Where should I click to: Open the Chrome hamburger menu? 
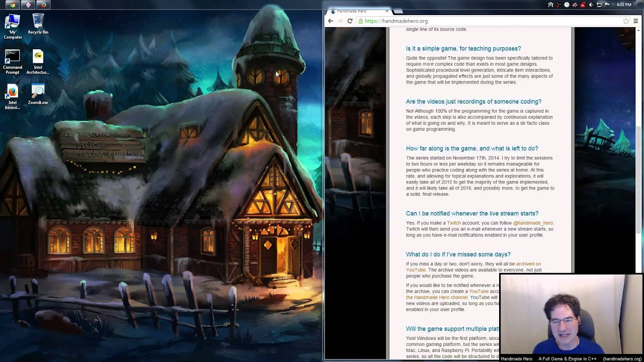click(x=635, y=21)
